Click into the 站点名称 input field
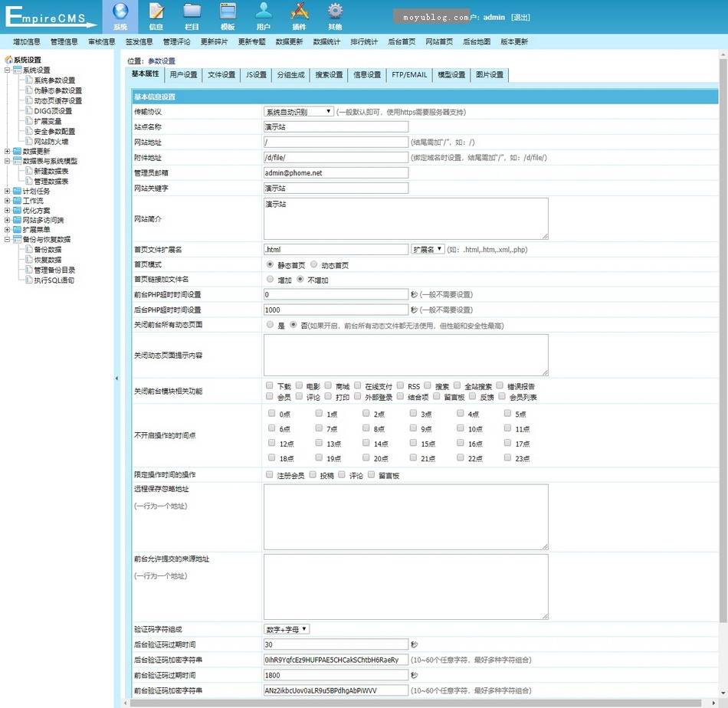Screen dimensions: 728x708 (x=336, y=126)
